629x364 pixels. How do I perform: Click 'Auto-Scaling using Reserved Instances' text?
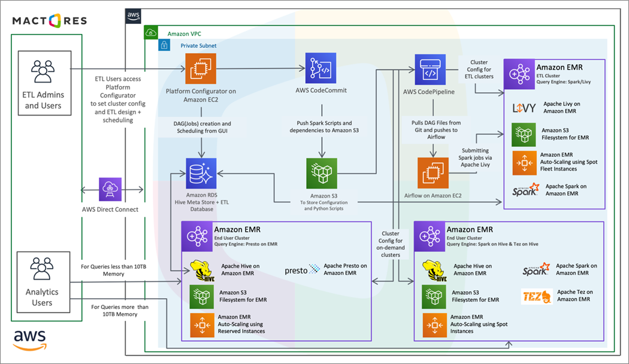[x=241, y=327]
